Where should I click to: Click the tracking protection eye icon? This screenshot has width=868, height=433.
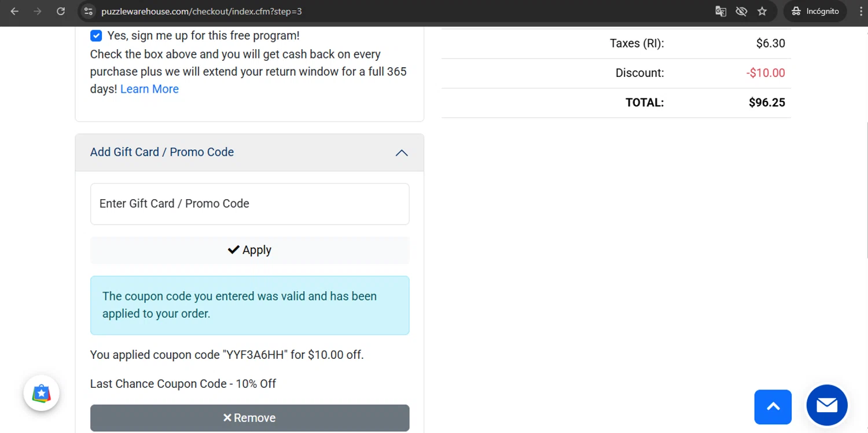pyautogui.click(x=741, y=11)
